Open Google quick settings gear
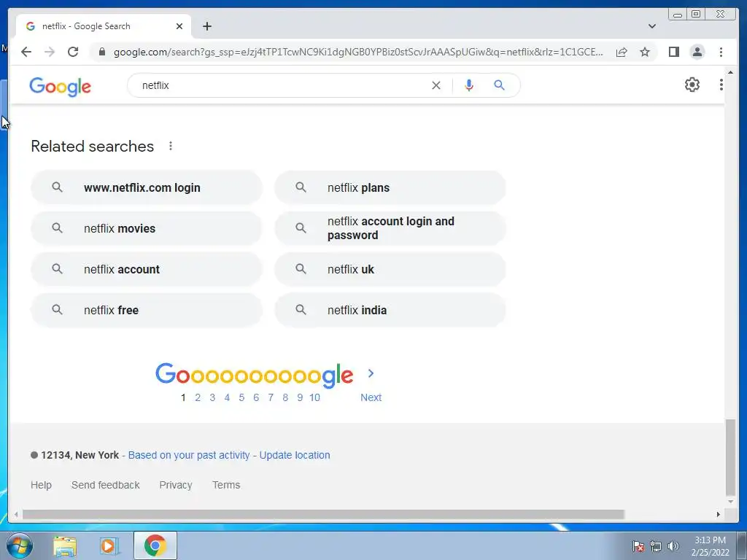 pyautogui.click(x=692, y=85)
